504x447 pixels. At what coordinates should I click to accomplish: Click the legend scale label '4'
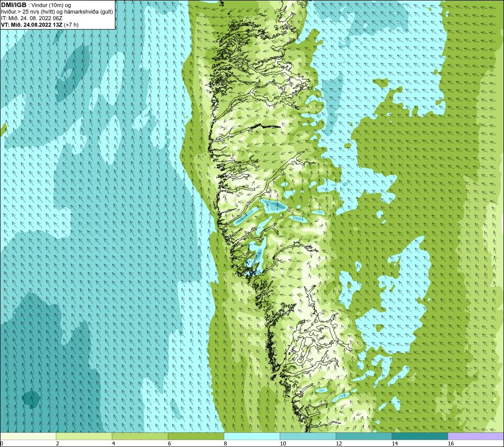113,443
